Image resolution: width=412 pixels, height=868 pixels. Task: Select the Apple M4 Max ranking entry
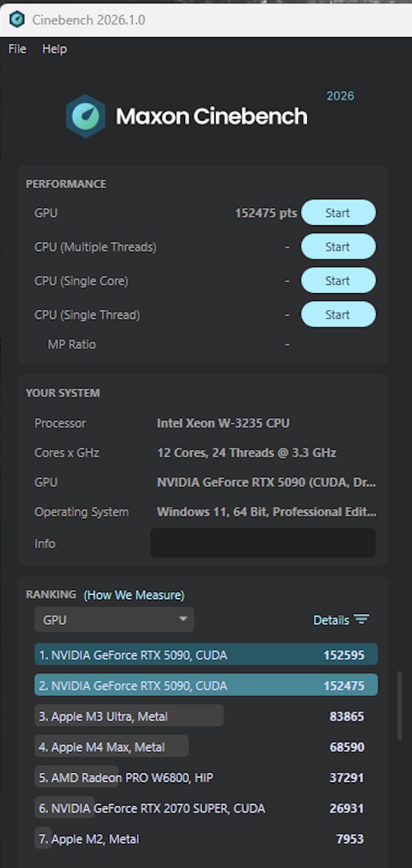(112, 747)
